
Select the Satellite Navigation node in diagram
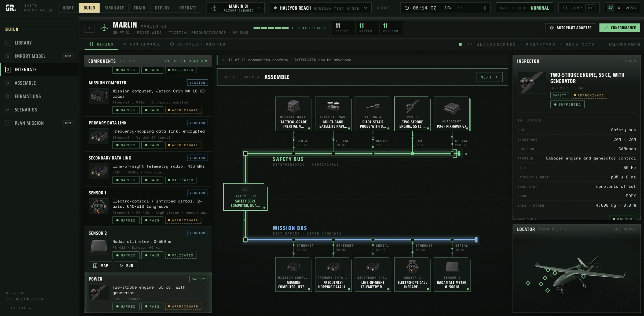(x=333, y=114)
